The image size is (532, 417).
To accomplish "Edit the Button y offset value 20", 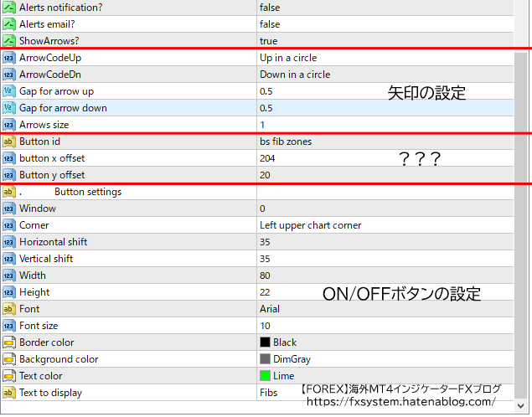I will pos(385,175).
